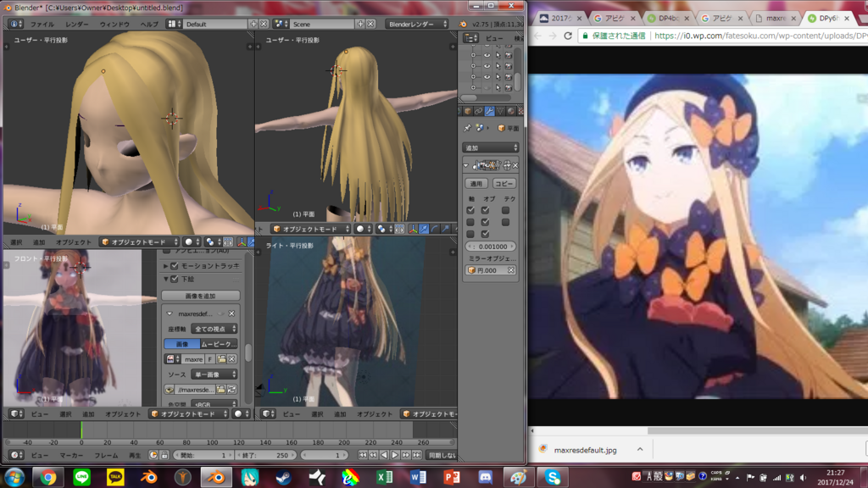The image size is (868, 488).
Task: Open the Blenderレンダー engine dropdown
Action: (417, 25)
